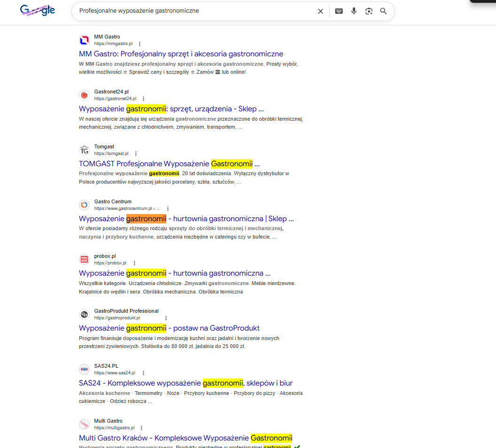Screen dimensions: 496x448
Task: Click the GastroProdukt Professional favicon
Action: (84, 315)
